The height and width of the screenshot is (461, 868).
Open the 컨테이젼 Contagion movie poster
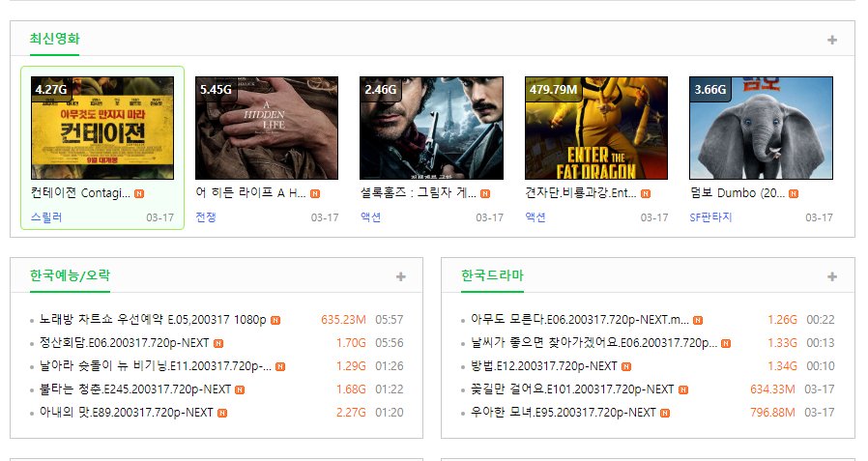pos(102,128)
